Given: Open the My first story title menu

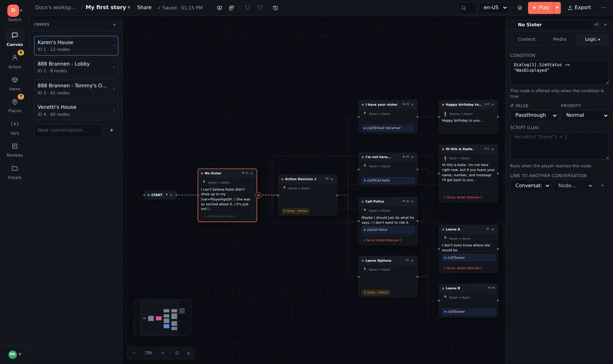Looking at the screenshot, I should coord(108,8).
